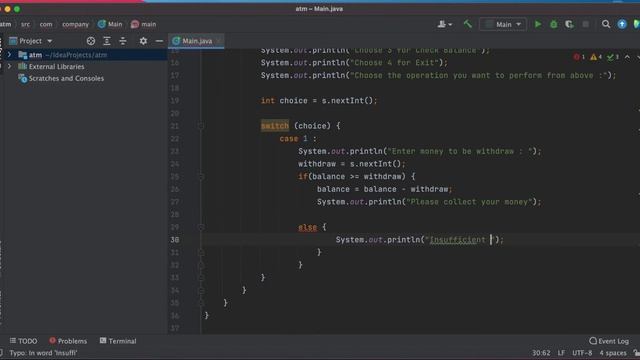
Task: Click line number 19 in the gutter
Action: tap(175, 100)
